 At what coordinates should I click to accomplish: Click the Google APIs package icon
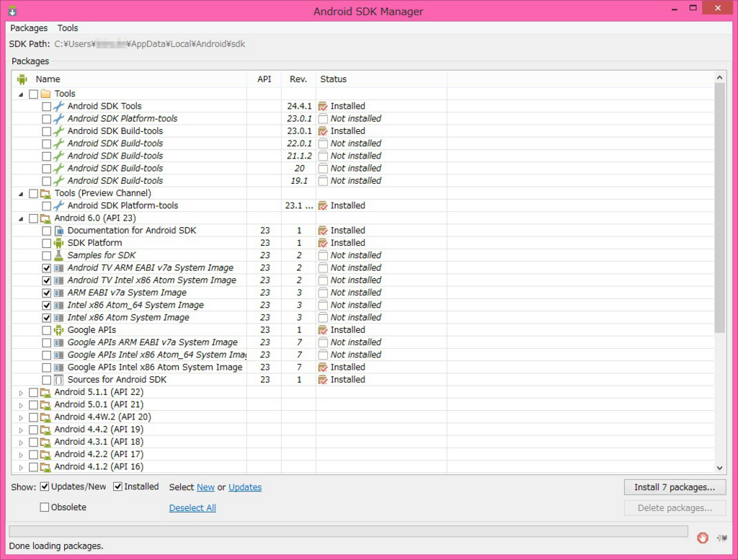[x=58, y=330]
